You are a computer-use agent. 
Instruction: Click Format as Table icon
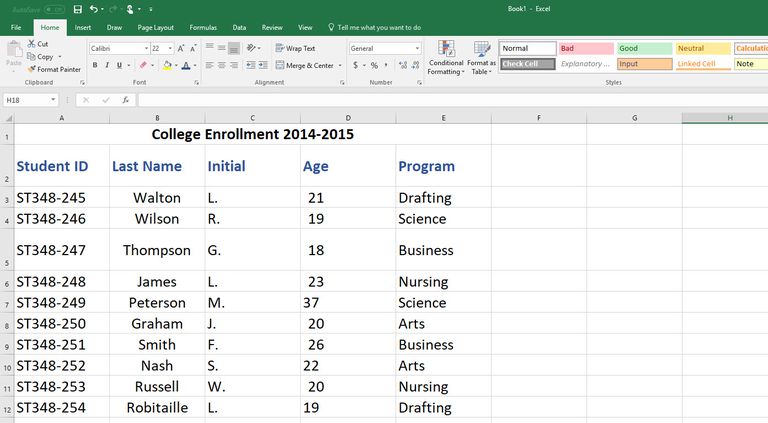click(x=481, y=59)
